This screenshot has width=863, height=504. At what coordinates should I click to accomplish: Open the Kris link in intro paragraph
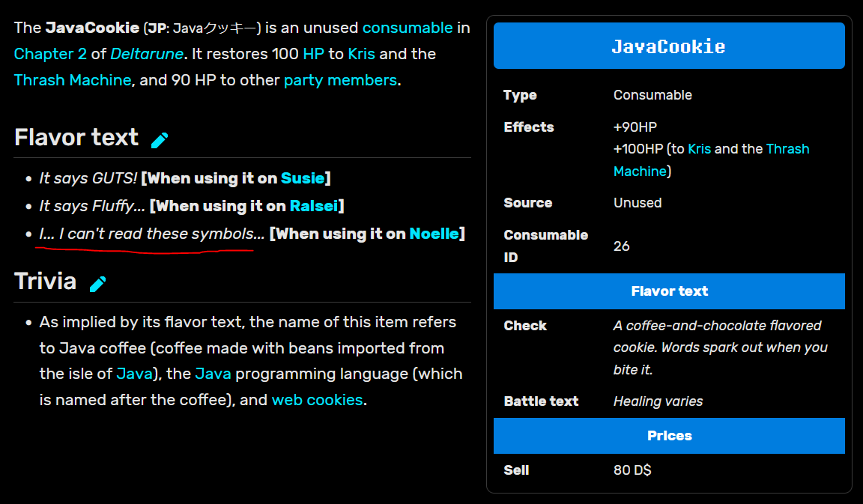tap(362, 54)
